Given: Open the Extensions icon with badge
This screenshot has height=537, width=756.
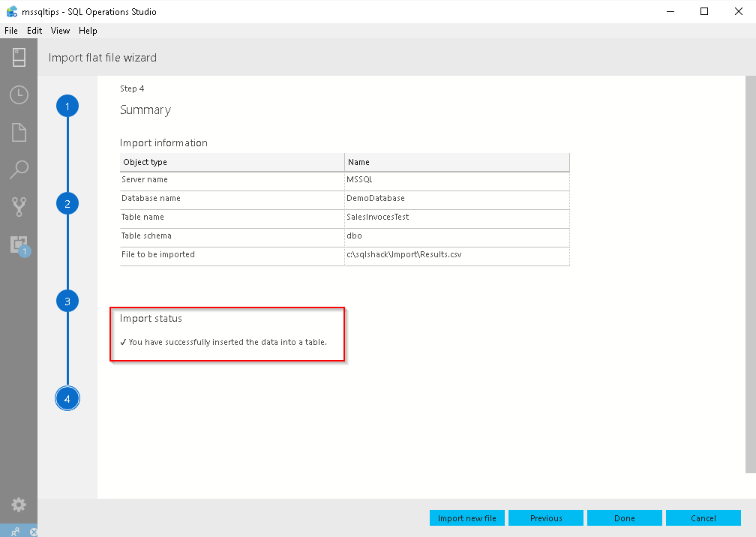Looking at the screenshot, I should pyautogui.click(x=19, y=245).
